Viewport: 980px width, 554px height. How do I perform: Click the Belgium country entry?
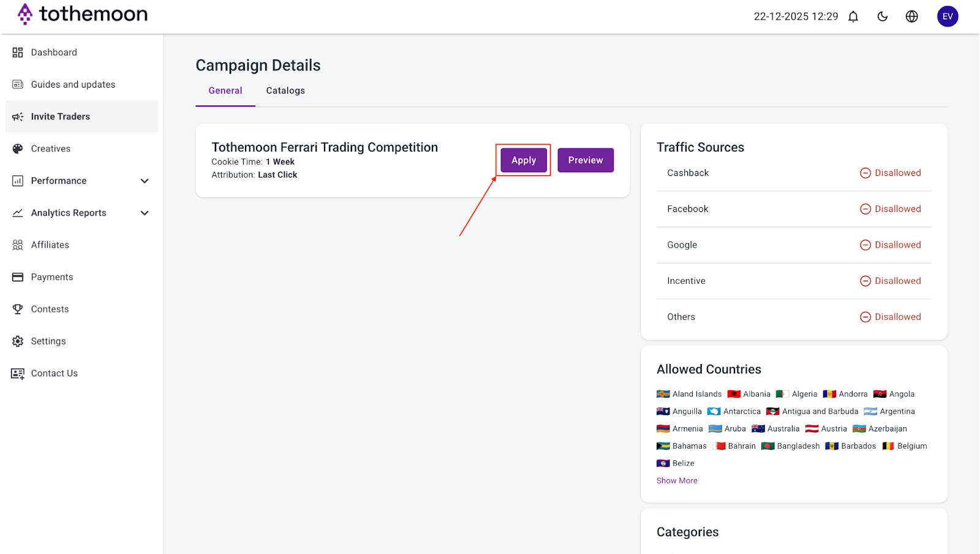[904, 446]
